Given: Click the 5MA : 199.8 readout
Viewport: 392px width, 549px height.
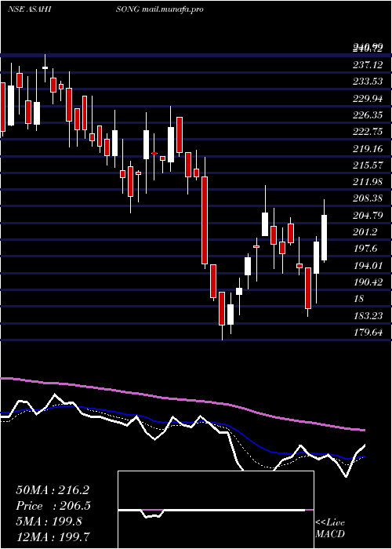Looking at the screenshot, I should pyautogui.click(x=49, y=522).
